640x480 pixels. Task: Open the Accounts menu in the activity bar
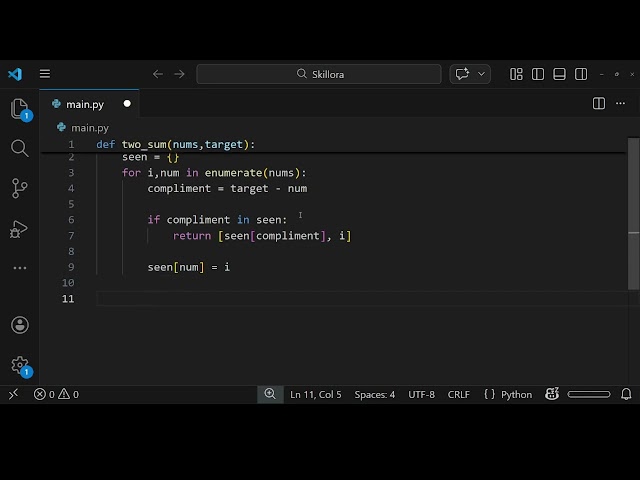coord(20,325)
